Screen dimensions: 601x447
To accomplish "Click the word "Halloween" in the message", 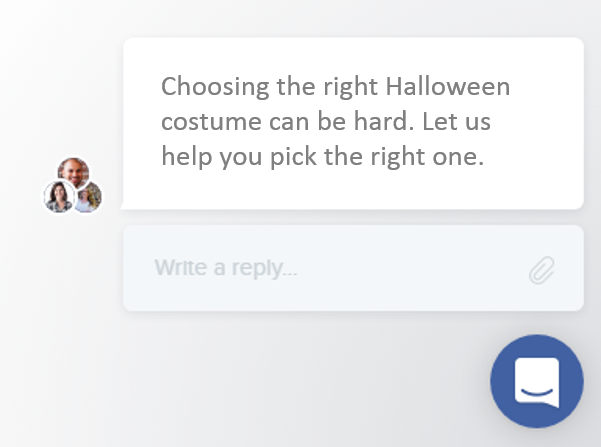I will coord(448,87).
